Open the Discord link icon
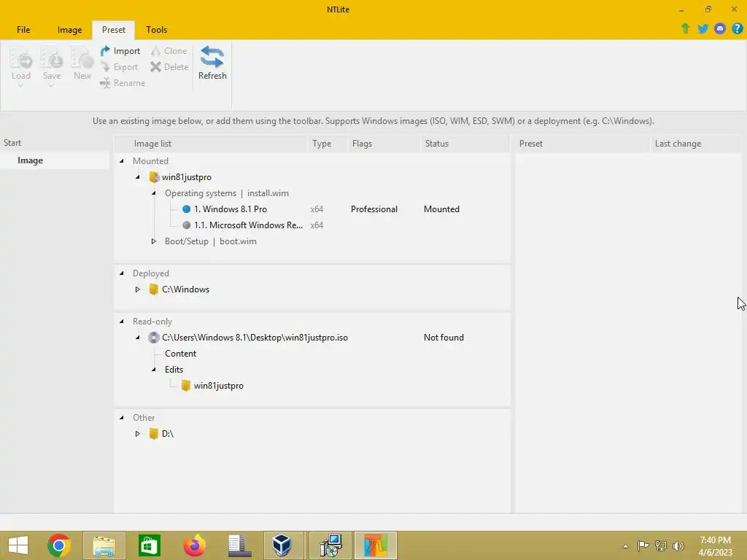This screenshot has width=747, height=560. click(720, 28)
